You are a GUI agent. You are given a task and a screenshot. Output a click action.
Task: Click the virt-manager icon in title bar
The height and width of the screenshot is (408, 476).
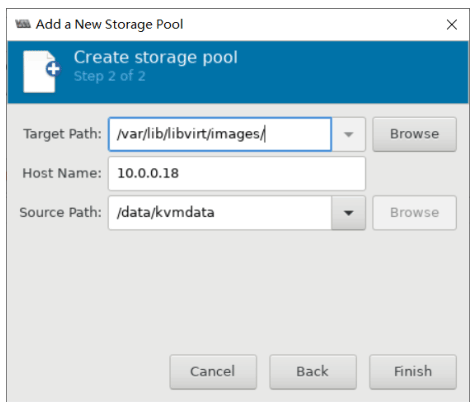pos(23,24)
